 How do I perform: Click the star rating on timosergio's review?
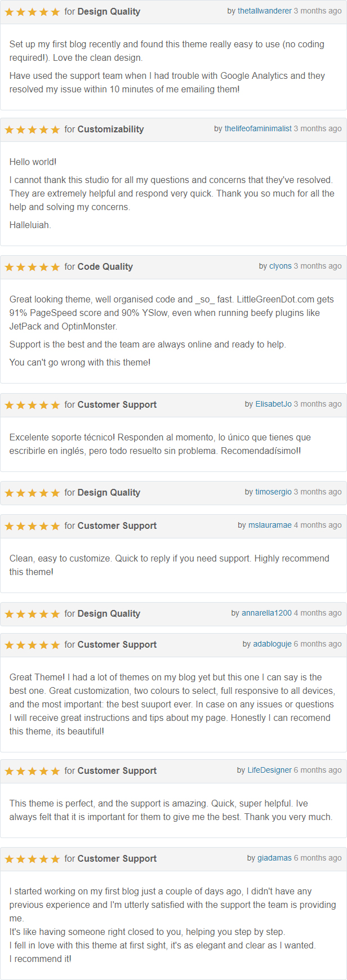pyautogui.click(x=32, y=493)
